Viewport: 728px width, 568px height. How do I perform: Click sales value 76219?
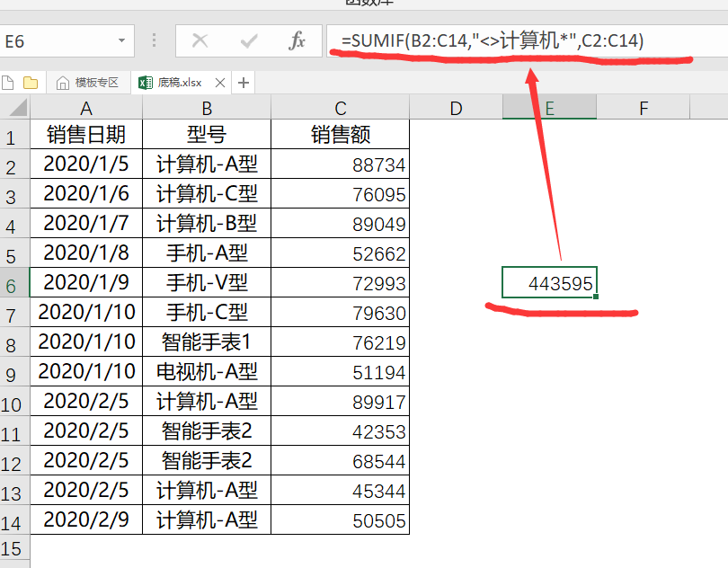tap(341, 342)
